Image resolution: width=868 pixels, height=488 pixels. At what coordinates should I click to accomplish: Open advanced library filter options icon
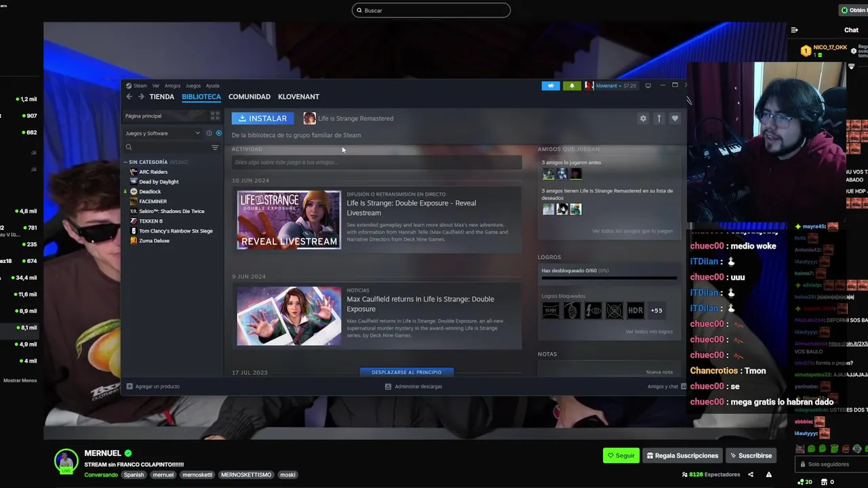(215, 147)
